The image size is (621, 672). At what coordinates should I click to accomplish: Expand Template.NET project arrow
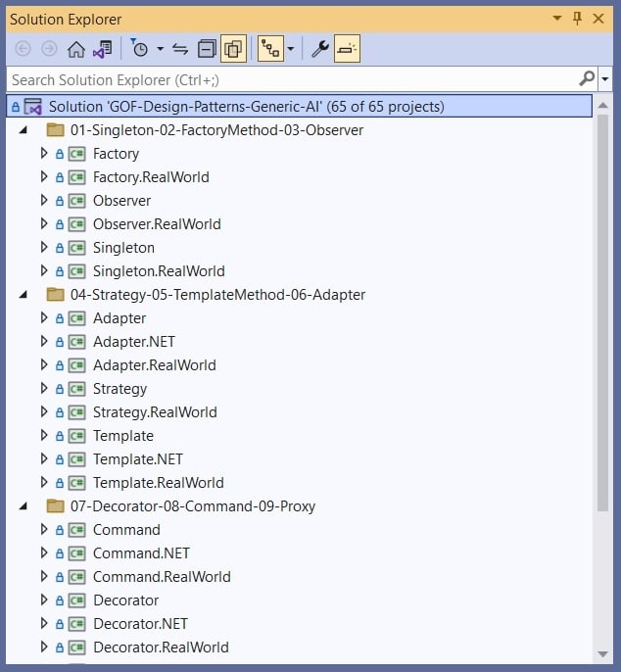[44, 459]
